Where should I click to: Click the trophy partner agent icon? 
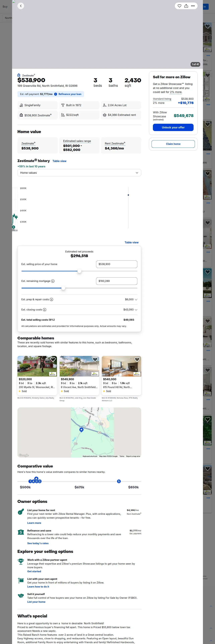click(21, 562)
